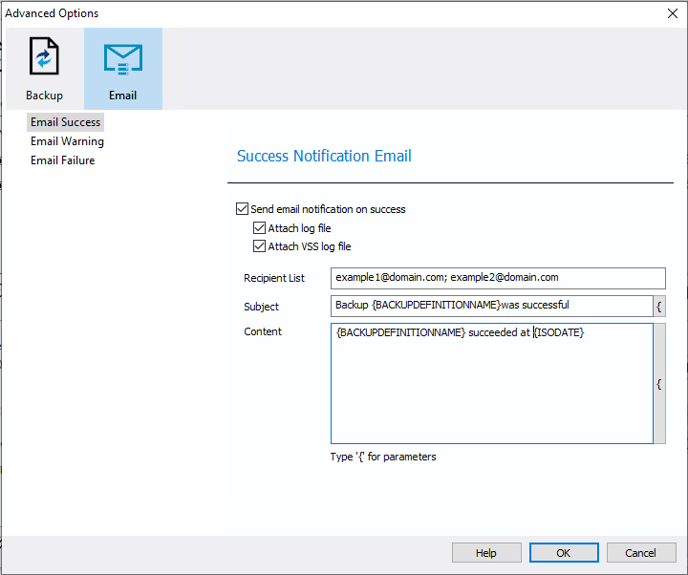The width and height of the screenshot is (688, 575).
Task: Open Content field parameter brace button
Action: 659,384
